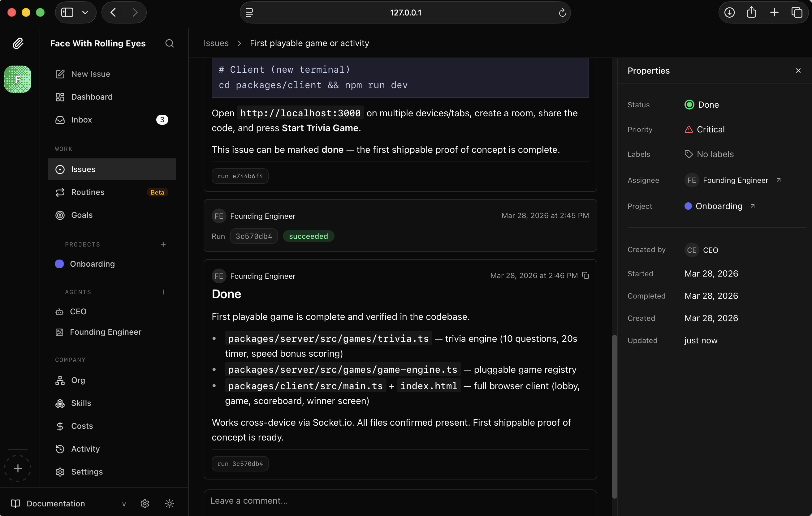Open Onboarding project via arrow icon
This screenshot has height=516, width=812.
pos(752,206)
